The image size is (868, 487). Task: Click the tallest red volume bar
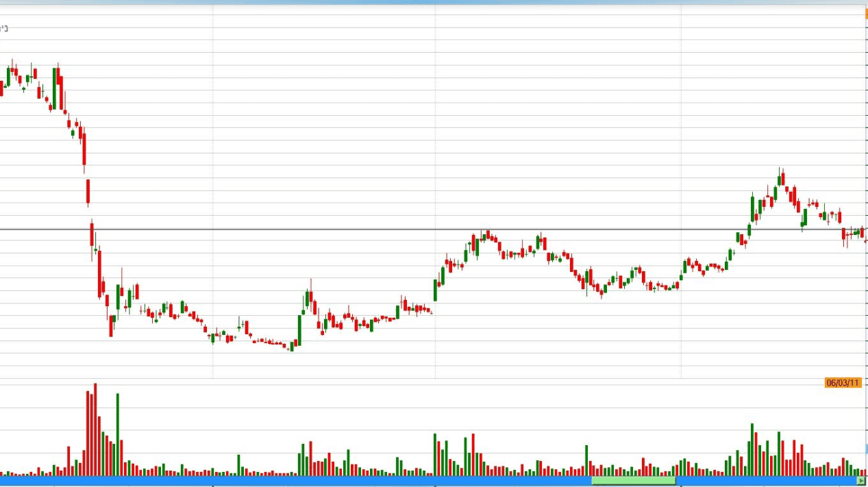pyautogui.click(x=95, y=429)
